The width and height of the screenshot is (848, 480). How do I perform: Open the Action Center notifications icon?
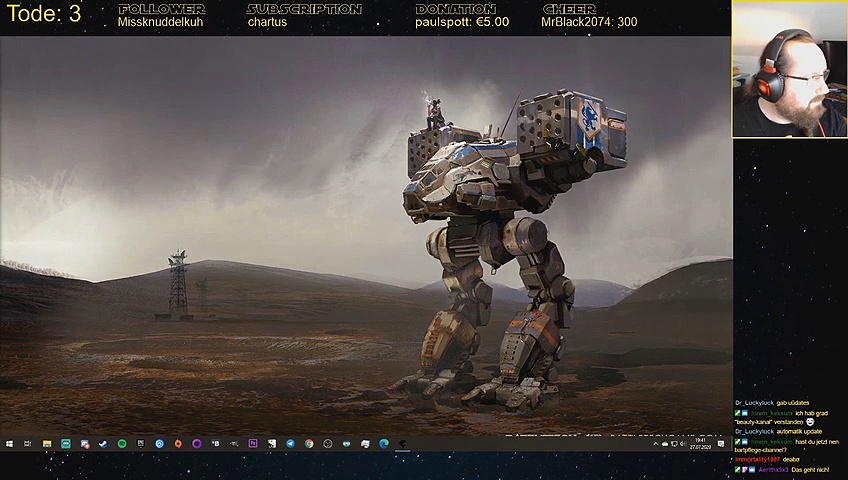tap(721, 444)
